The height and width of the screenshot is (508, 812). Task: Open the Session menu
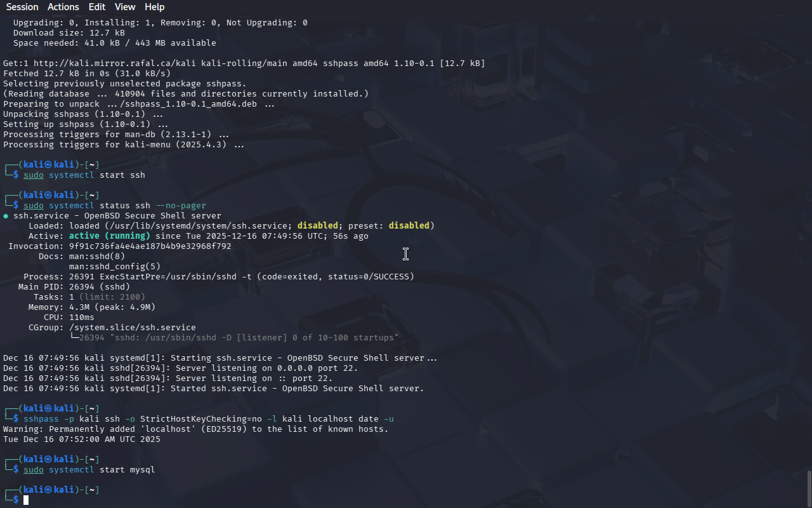[22, 7]
